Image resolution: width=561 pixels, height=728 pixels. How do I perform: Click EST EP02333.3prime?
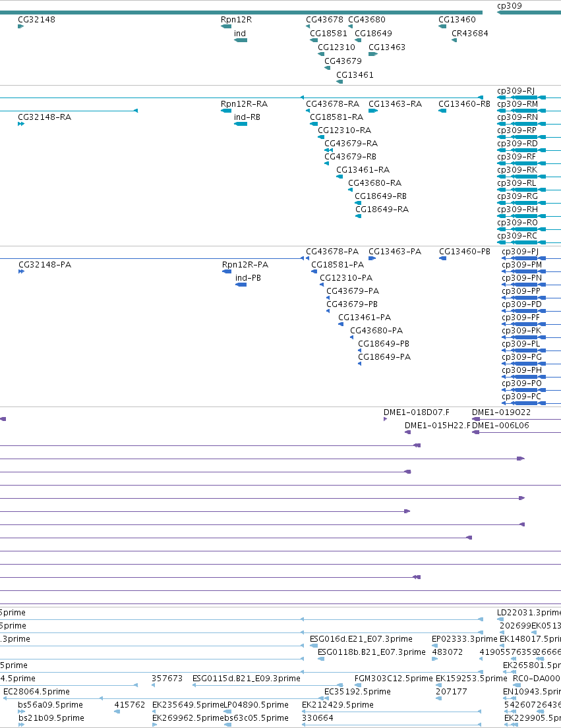pos(464,639)
